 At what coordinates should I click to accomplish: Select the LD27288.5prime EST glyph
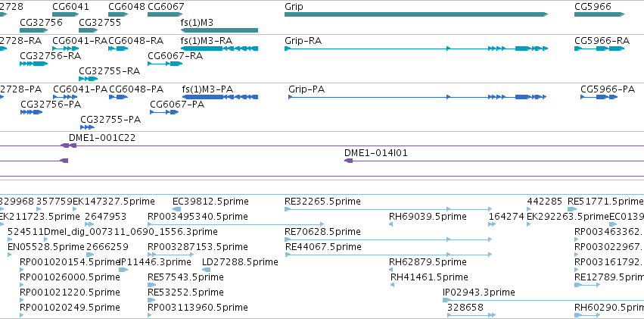coord(206,270)
